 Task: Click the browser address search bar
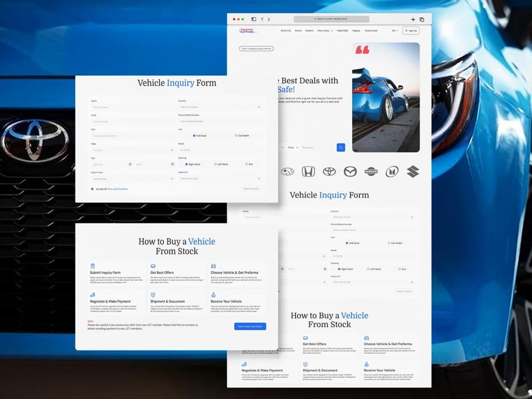point(331,19)
